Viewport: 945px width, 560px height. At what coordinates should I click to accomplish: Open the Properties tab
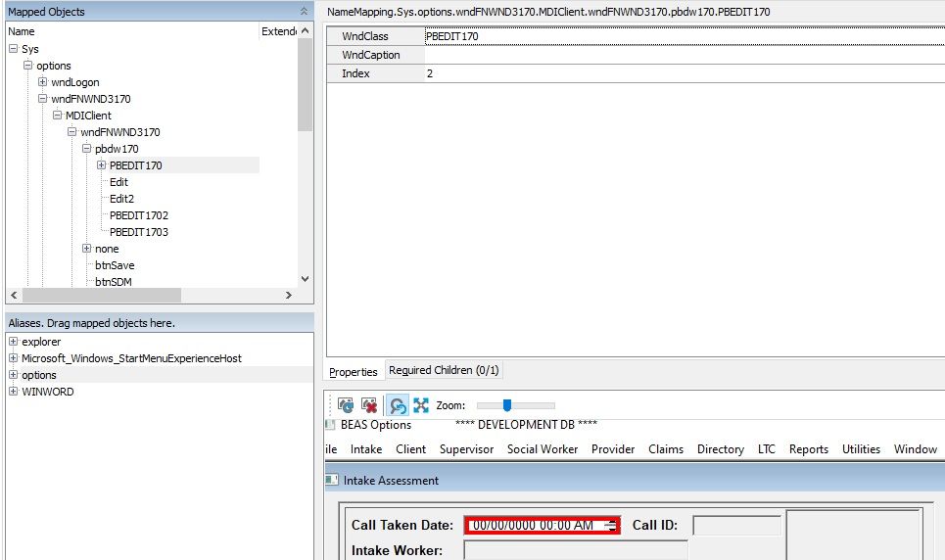[x=354, y=372]
